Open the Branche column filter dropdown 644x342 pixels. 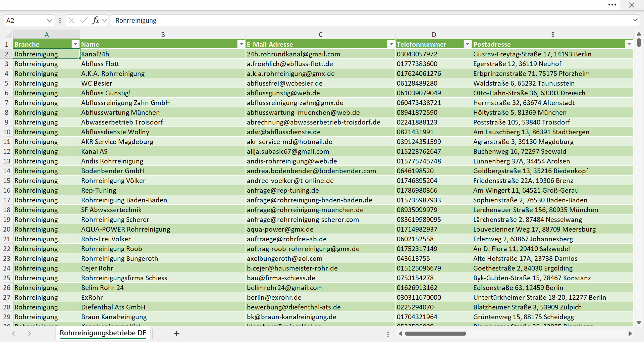(x=75, y=44)
